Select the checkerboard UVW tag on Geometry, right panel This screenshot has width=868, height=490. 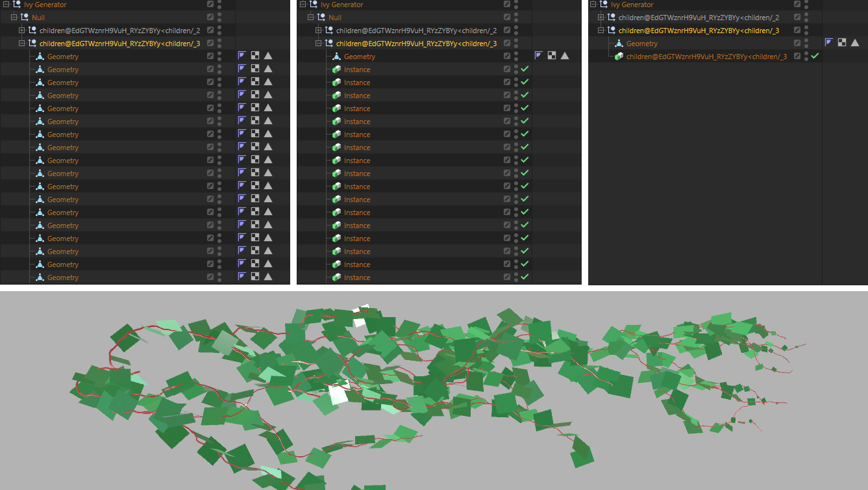pos(842,43)
